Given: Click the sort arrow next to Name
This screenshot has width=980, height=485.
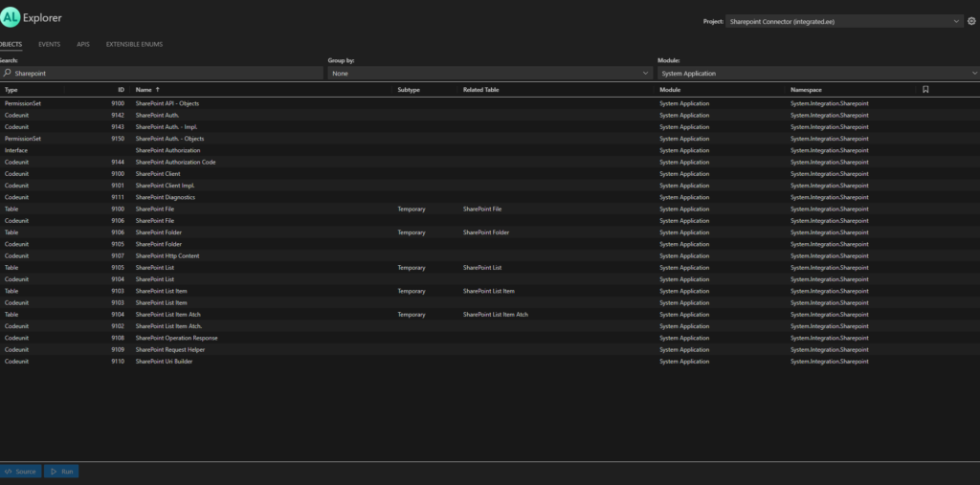Looking at the screenshot, I should (x=157, y=90).
